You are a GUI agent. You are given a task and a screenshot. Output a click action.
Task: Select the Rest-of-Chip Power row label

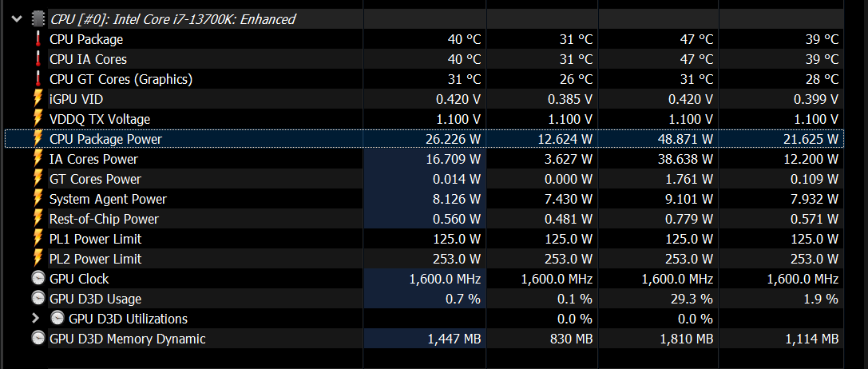[104, 219]
